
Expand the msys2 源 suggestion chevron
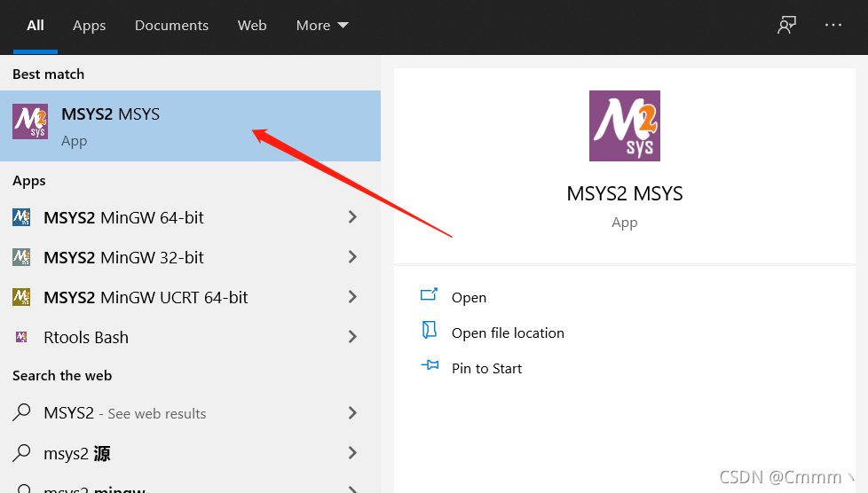[352, 452]
